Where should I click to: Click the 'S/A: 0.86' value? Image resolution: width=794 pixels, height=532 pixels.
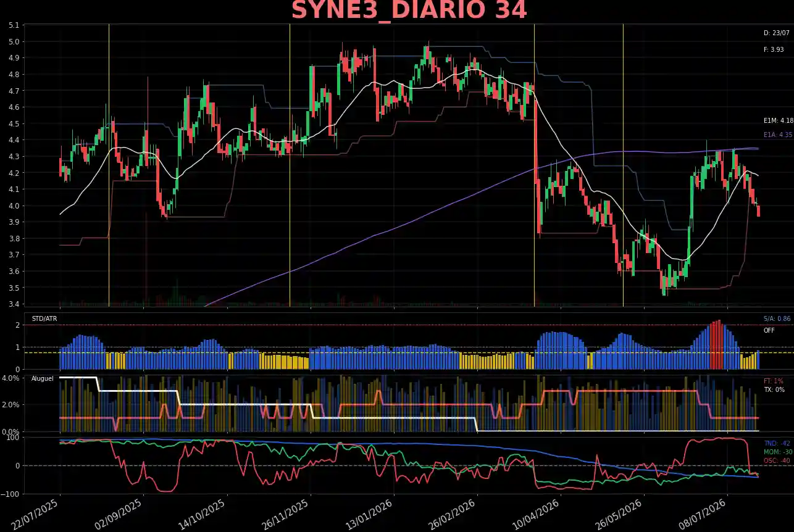[x=777, y=319]
